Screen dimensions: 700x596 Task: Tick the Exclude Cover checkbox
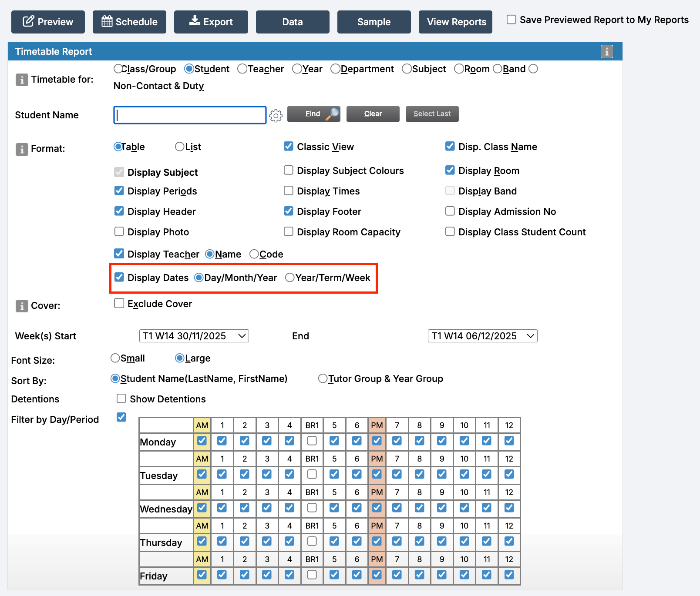(119, 303)
